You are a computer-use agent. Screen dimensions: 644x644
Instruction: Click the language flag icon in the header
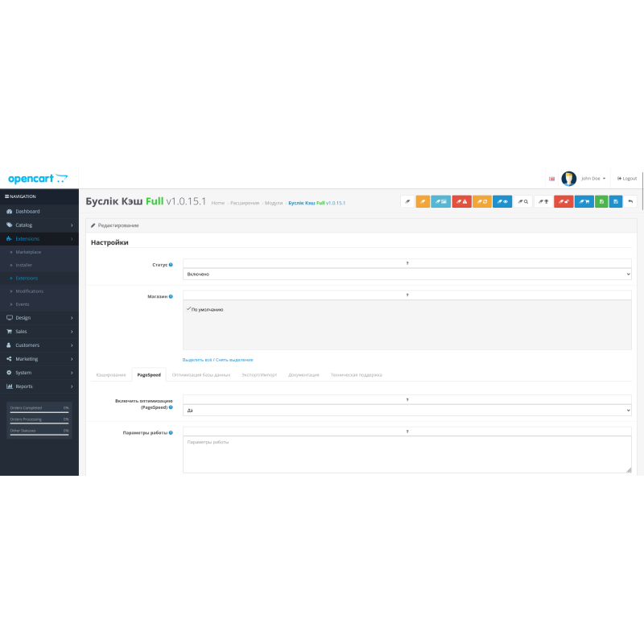point(551,178)
